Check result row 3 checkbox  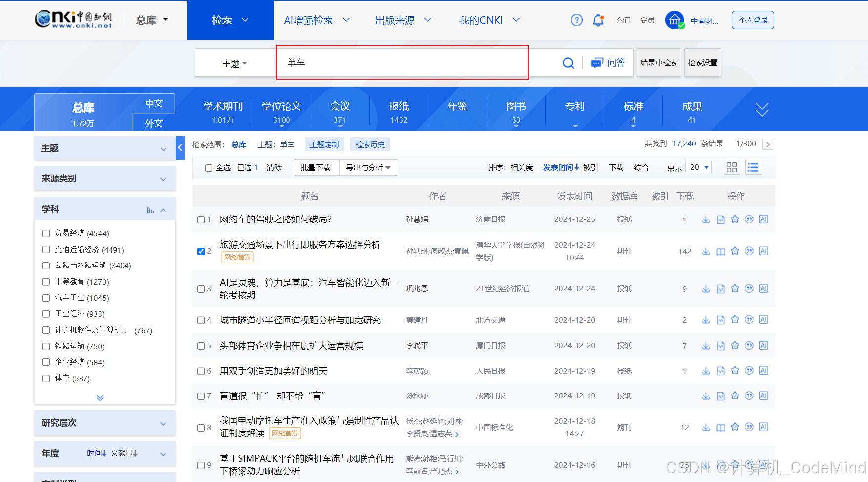click(201, 289)
